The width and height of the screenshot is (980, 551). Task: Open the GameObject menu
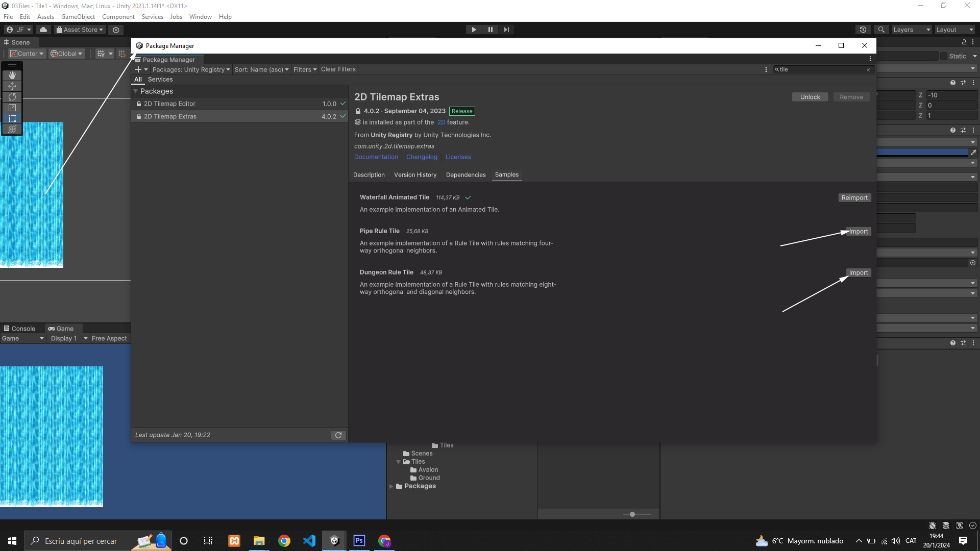point(78,17)
